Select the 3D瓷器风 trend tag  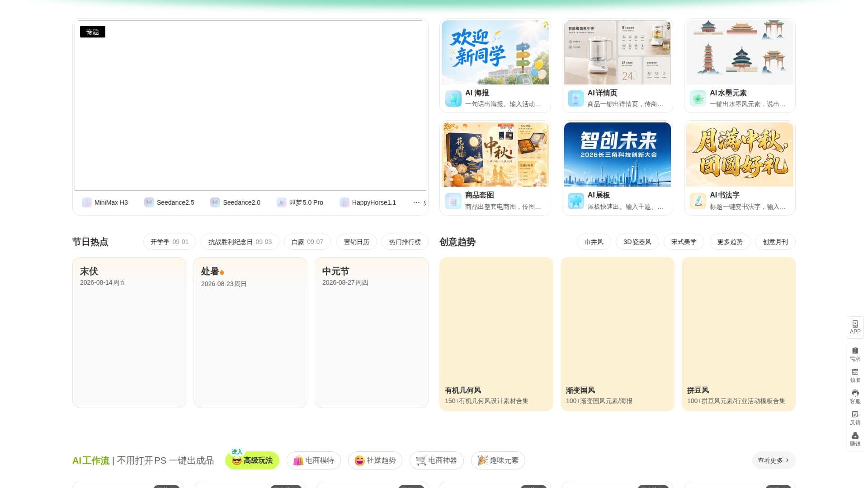coord(637,242)
